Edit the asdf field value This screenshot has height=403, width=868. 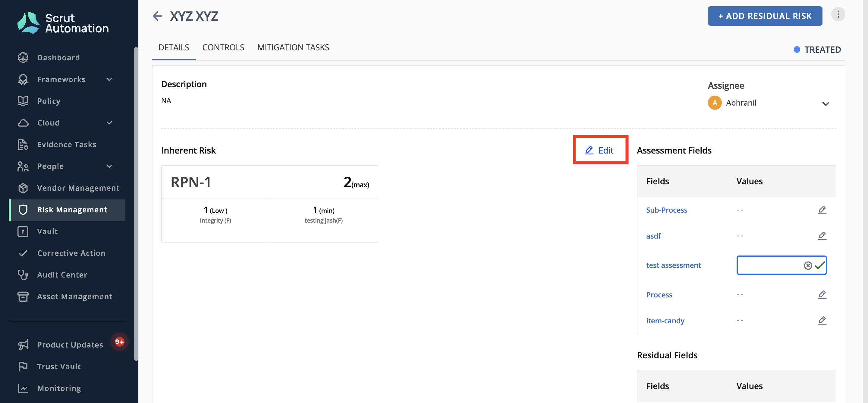coord(822,235)
